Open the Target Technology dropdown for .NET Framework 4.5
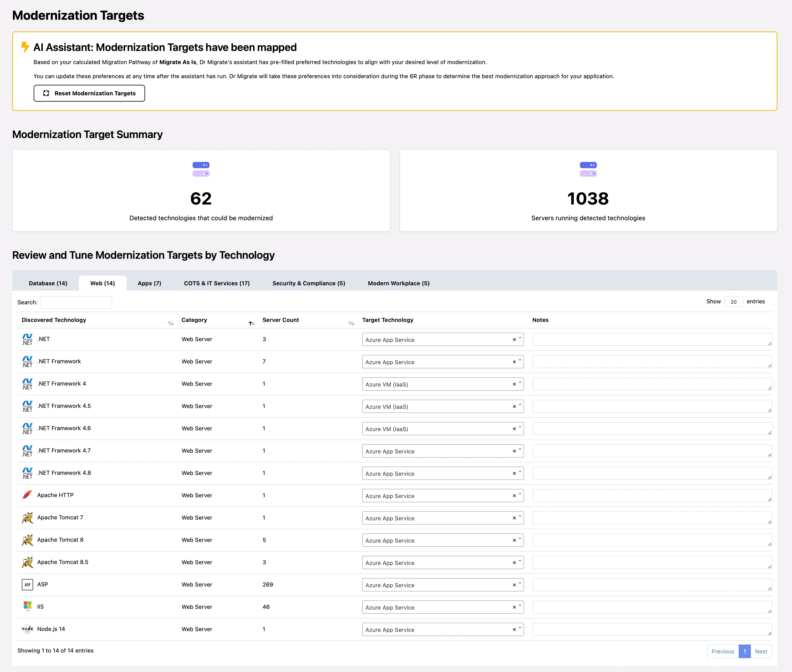The image size is (792, 672). click(443, 406)
